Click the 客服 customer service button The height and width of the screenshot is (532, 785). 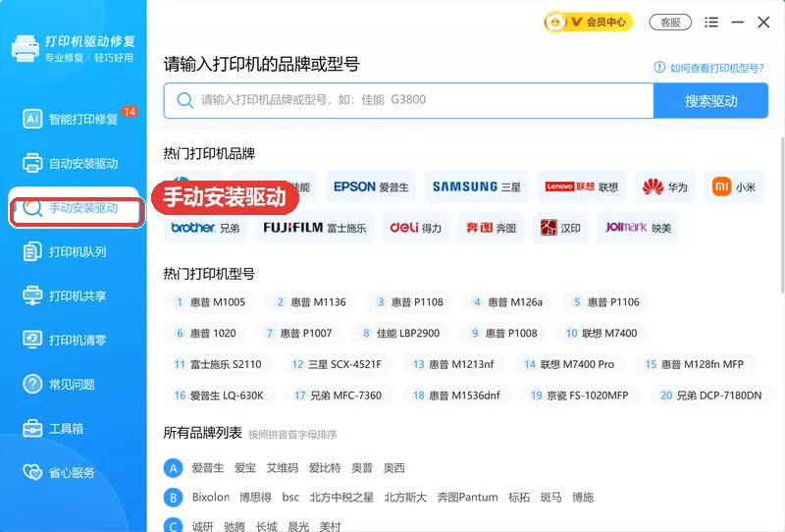[670, 23]
